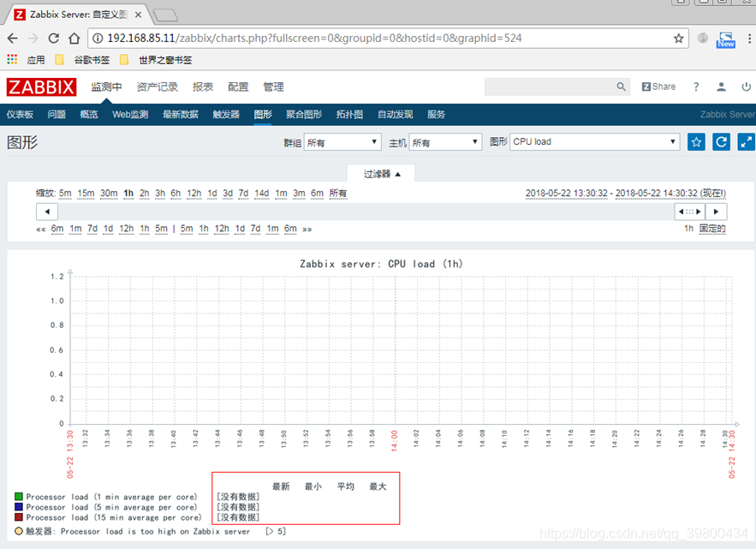
Task: Click the trigger legend circle icon
Action: (19, 531)
